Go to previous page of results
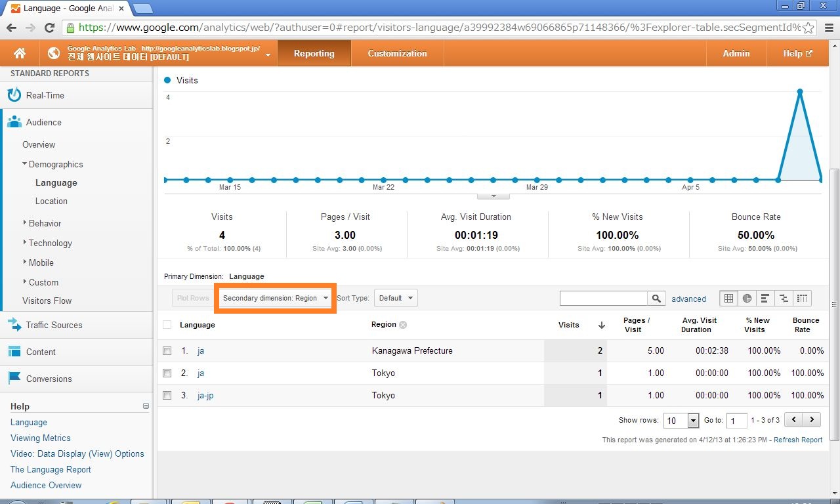 794,420
